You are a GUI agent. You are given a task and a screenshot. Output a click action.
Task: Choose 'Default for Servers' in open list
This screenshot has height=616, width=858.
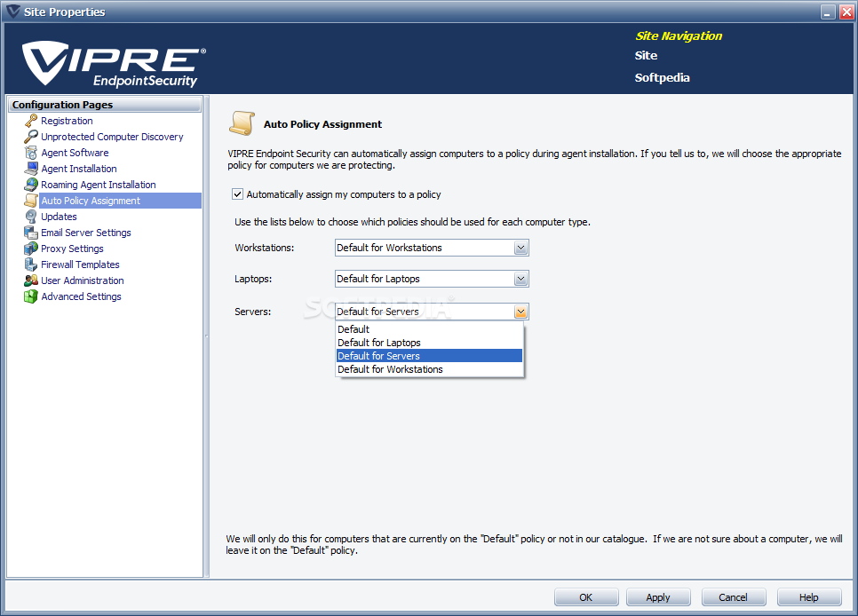click(x=430, y=356)
